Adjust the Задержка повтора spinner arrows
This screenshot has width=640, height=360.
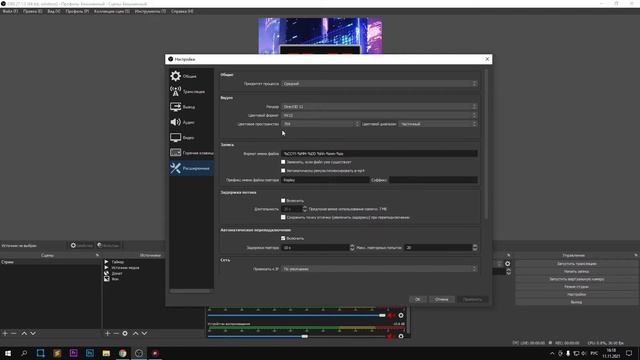pos(352,248)
